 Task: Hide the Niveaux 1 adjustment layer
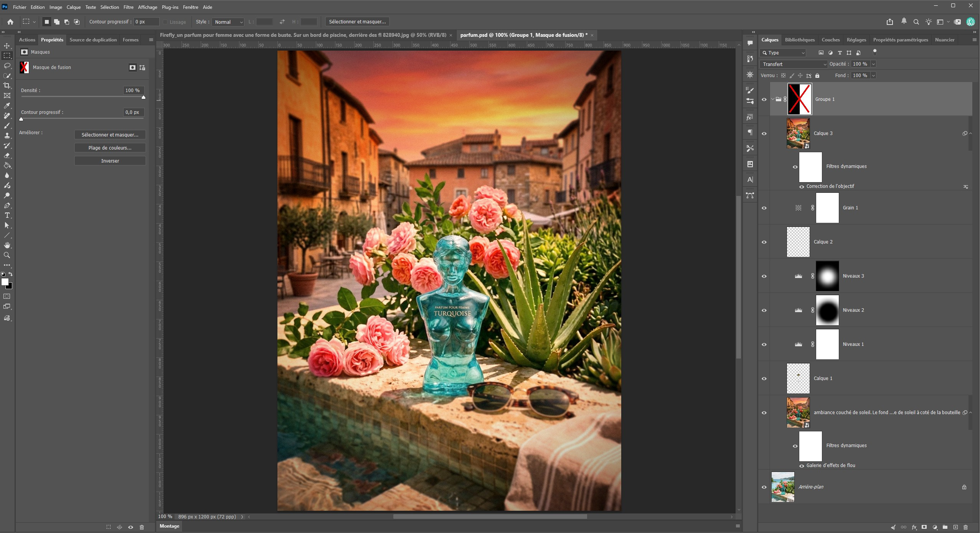coord(764,344)
